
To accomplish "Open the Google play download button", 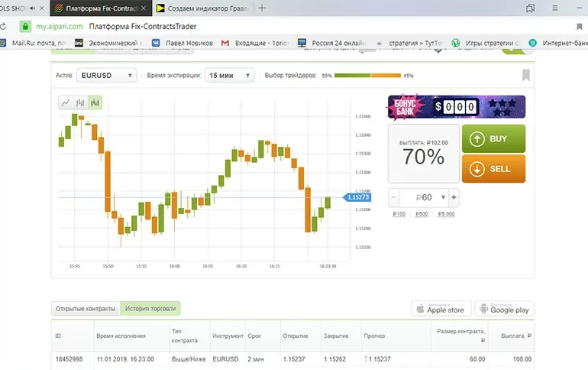I will click(505, 308).
